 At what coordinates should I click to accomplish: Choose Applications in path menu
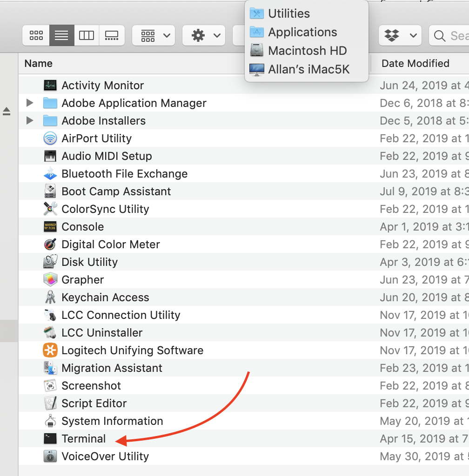[x=307, y=32]
